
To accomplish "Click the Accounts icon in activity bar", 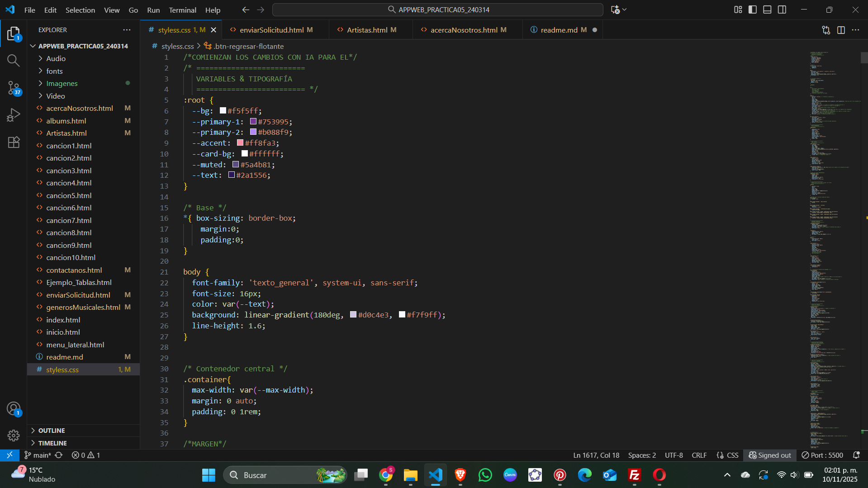I will 14,409.
